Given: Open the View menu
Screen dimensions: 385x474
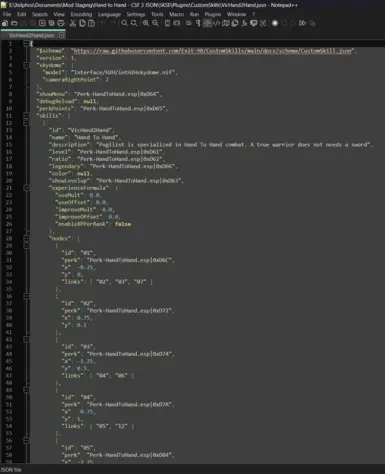Looking at the screenshot, I should point(59,14).
